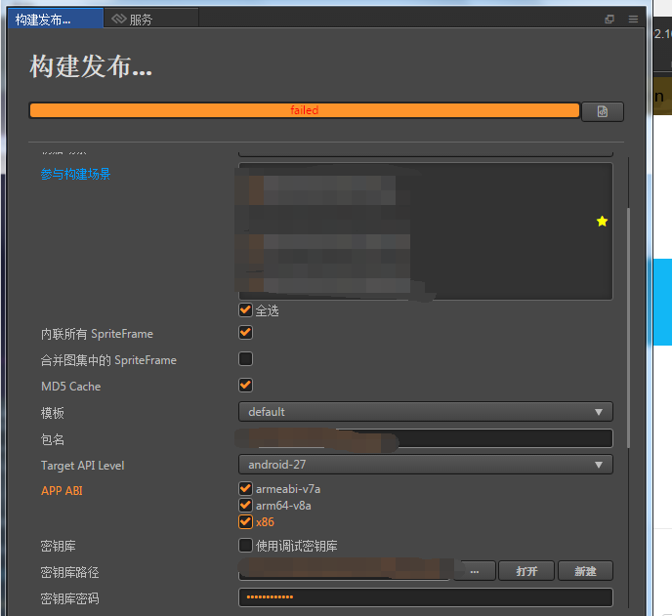Viewport: 672px width, 616px height.
Task: Focus the 包名 input field
Action: (426, 438)
